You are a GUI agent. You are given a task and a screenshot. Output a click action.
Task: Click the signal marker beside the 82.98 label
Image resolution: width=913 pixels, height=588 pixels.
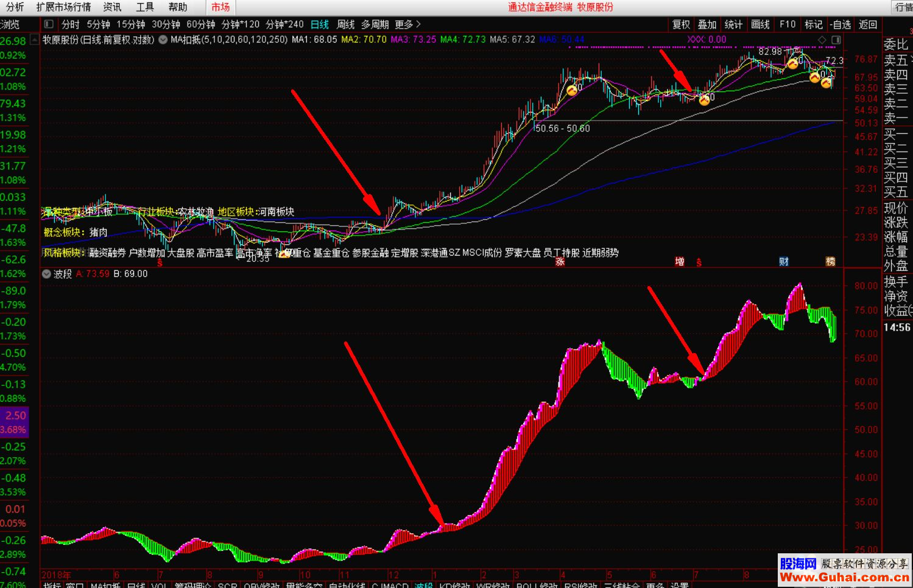[792, 63]
